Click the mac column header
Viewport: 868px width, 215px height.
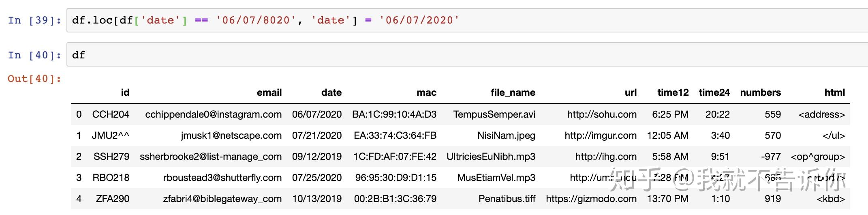click(x=426, y=92)
